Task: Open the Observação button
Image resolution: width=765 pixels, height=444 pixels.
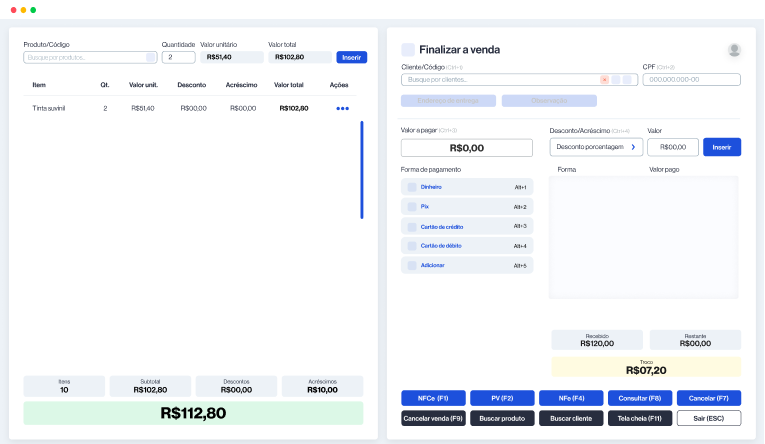Action: 549,101
